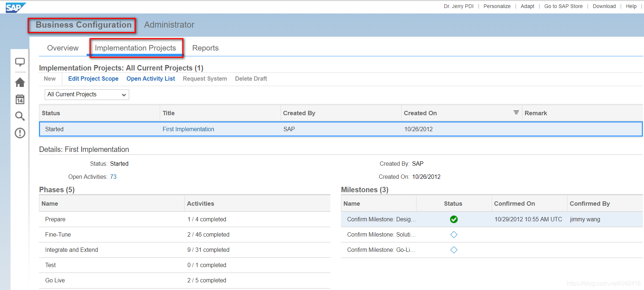
Task: Click diamond status of Solution milestone
Action: pyautogui.click(x=454, y=234)
